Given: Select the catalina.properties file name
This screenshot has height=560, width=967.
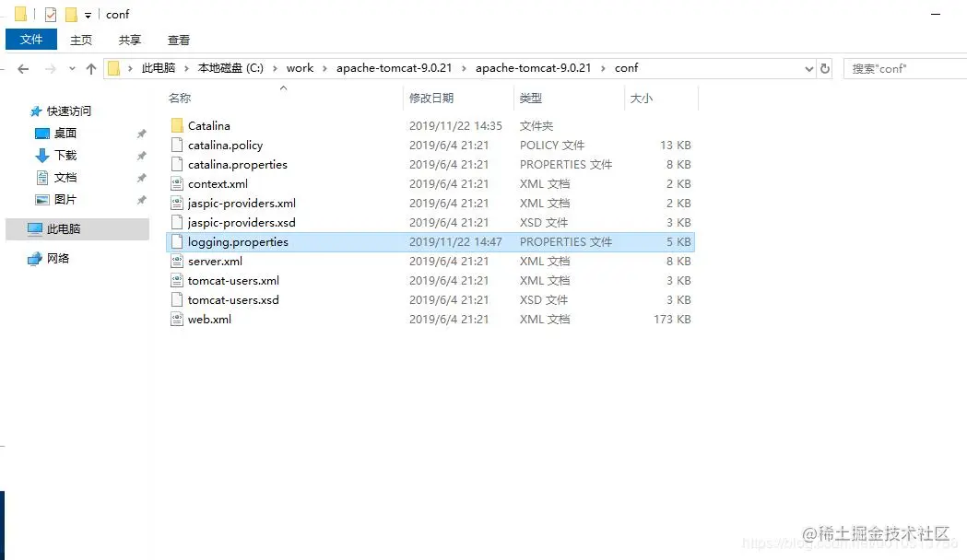Looking at the screenshot, I should tap(238, 165).
